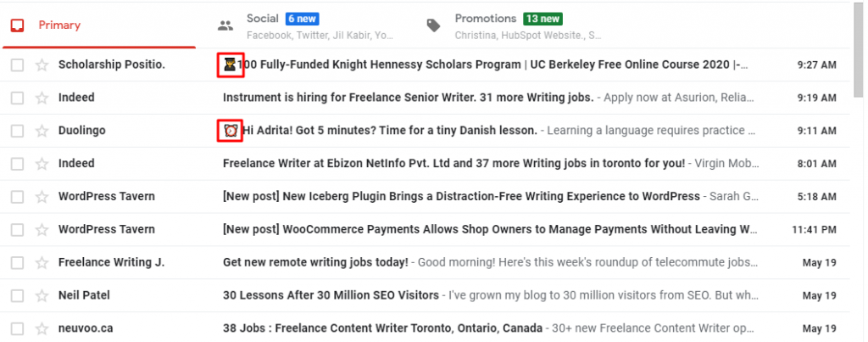Click the Promotions tag icon
868x342 pixels.
(433, 25)
